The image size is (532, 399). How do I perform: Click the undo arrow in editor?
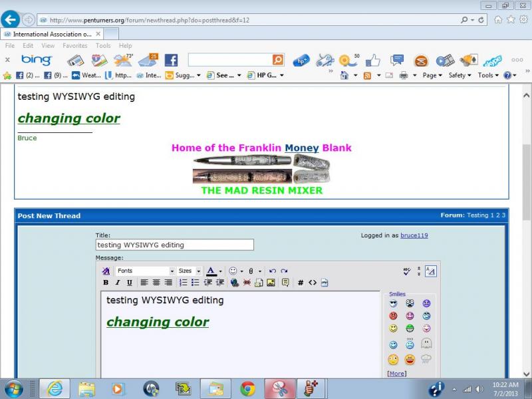point(272,271)
